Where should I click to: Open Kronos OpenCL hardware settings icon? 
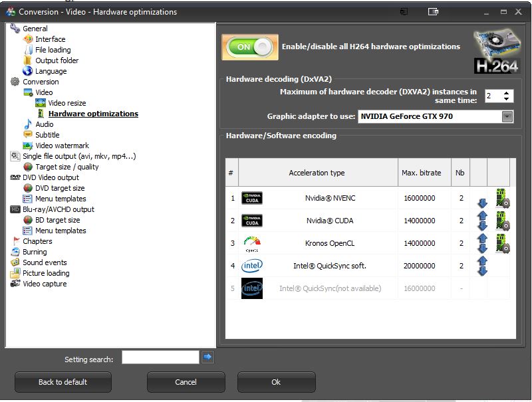(503, 243)
